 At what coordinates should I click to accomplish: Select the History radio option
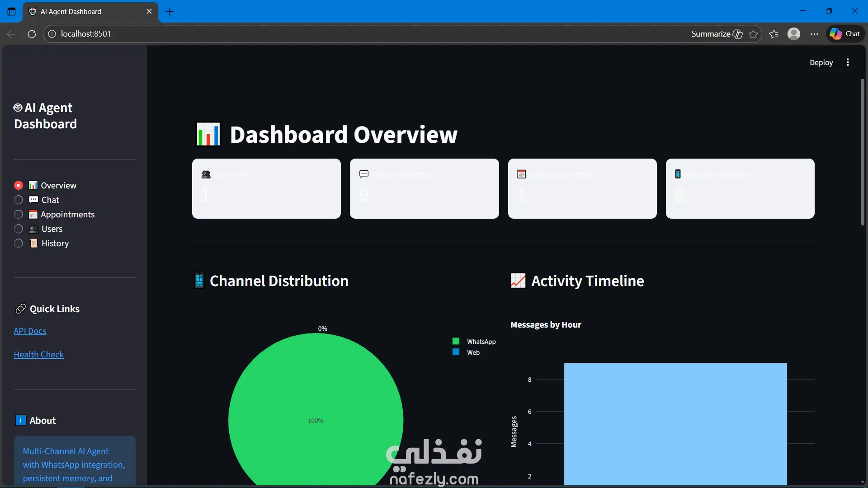[x=19, y=243]
